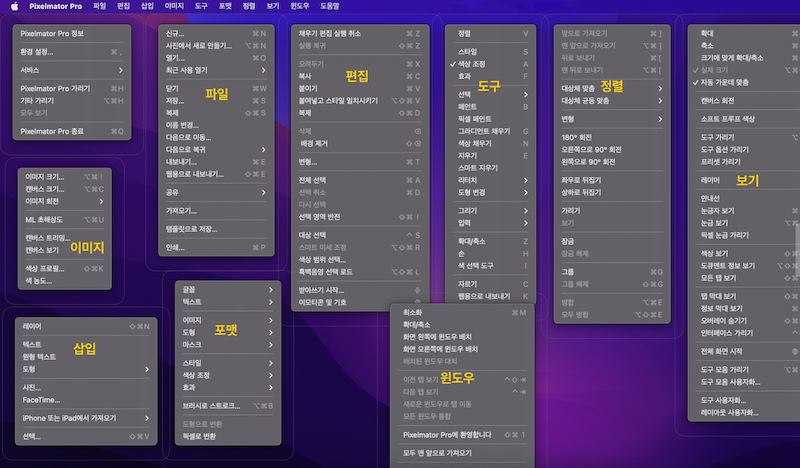Open the 도움말 menu in menu bar
This screenshot has height=468, width=800.
[330, 6]
